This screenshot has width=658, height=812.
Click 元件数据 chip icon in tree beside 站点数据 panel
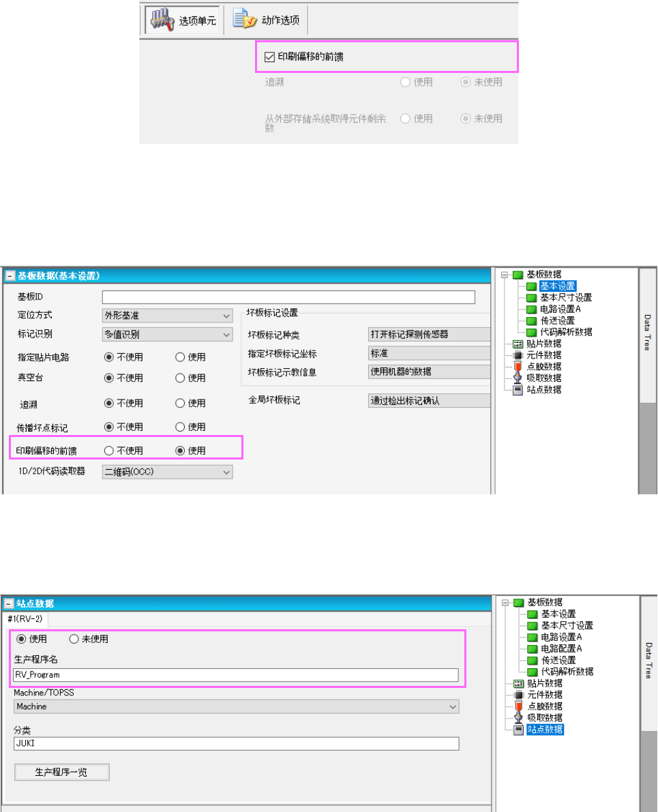[x=519, y=695]
